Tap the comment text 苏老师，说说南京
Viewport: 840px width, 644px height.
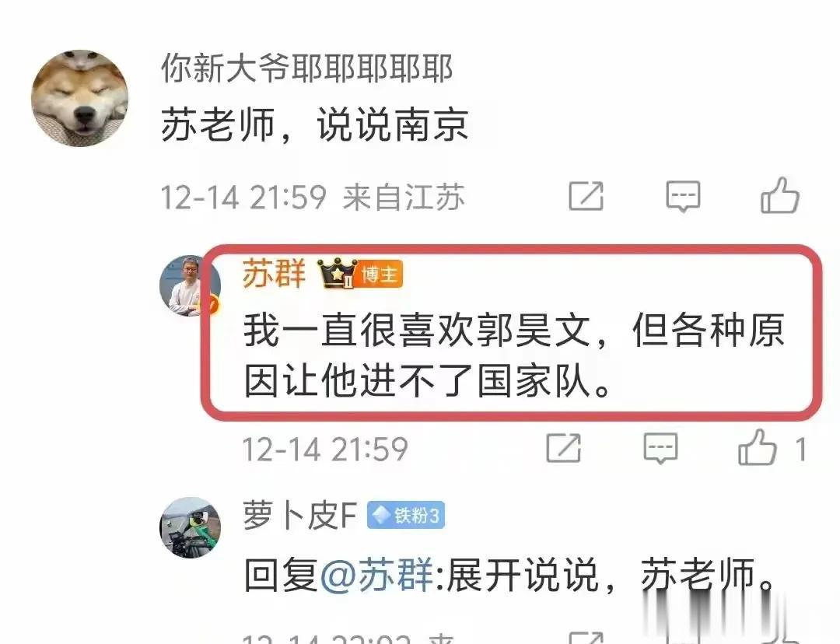(315, 124)
